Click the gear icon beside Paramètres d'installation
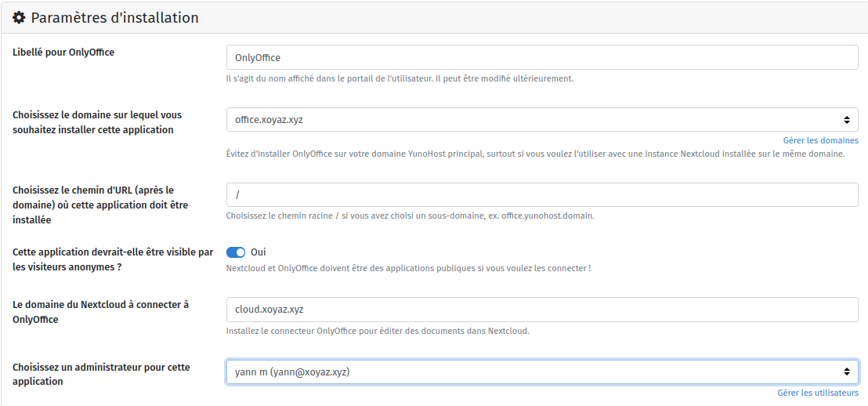Screen dimensions: 868x406 [x=20, y=17]
